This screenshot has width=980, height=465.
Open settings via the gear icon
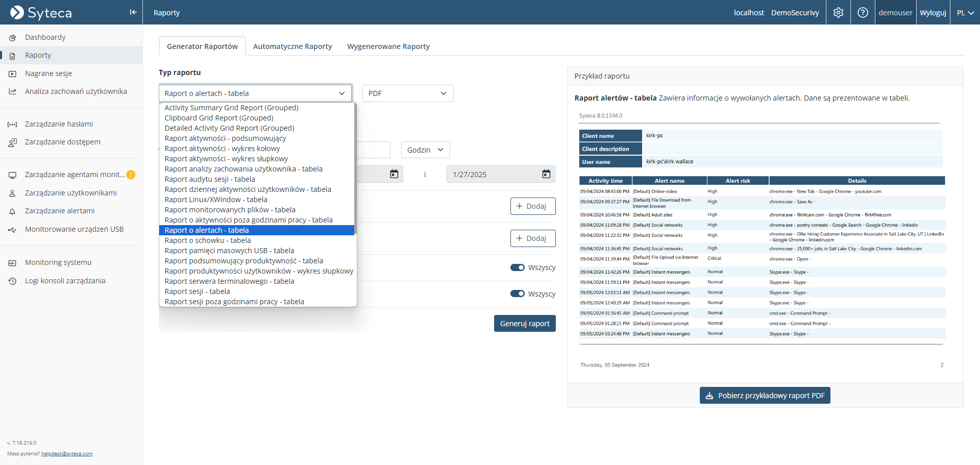(838, 13)
